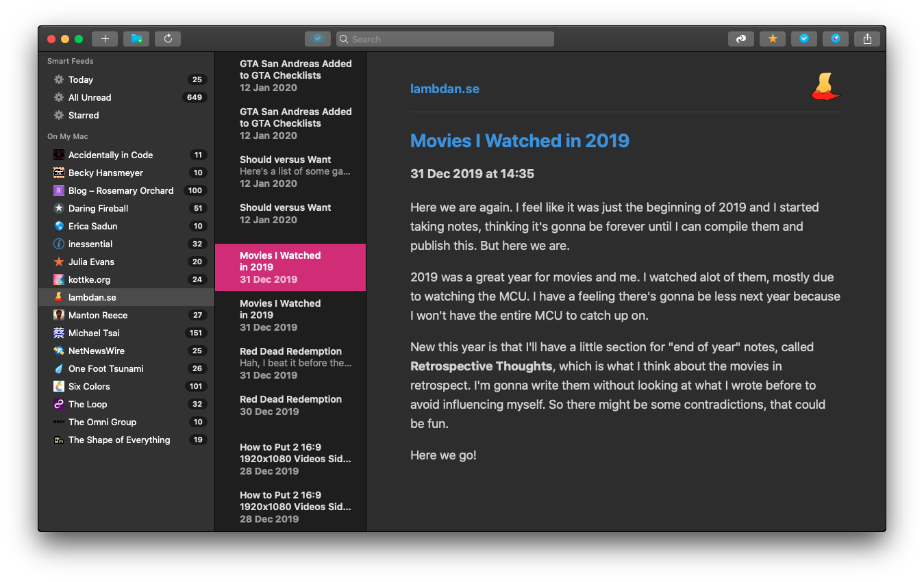Click the One Foot Tsunami droplet icon
Image resolution: width=924 pixels, height=582 pixels.
click(59, 368)
